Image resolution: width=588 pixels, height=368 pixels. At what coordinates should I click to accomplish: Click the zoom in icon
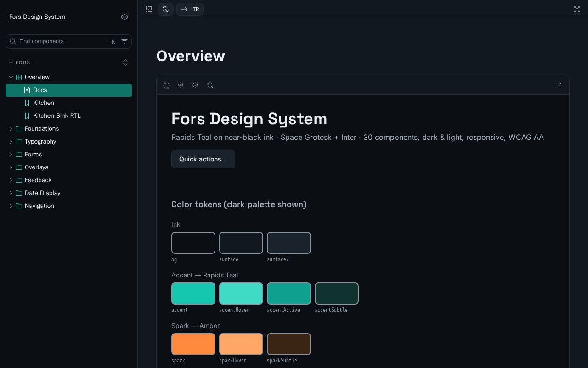(x=181, y=86)
